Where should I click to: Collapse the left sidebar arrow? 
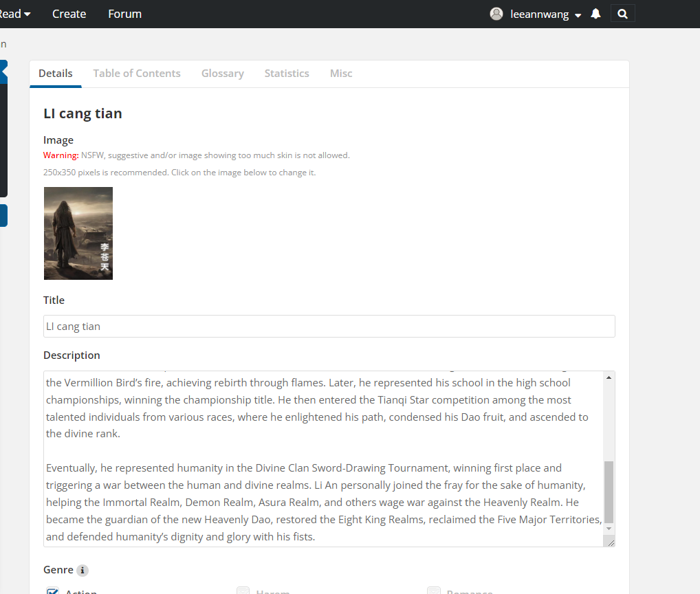[x=3, y=71]
